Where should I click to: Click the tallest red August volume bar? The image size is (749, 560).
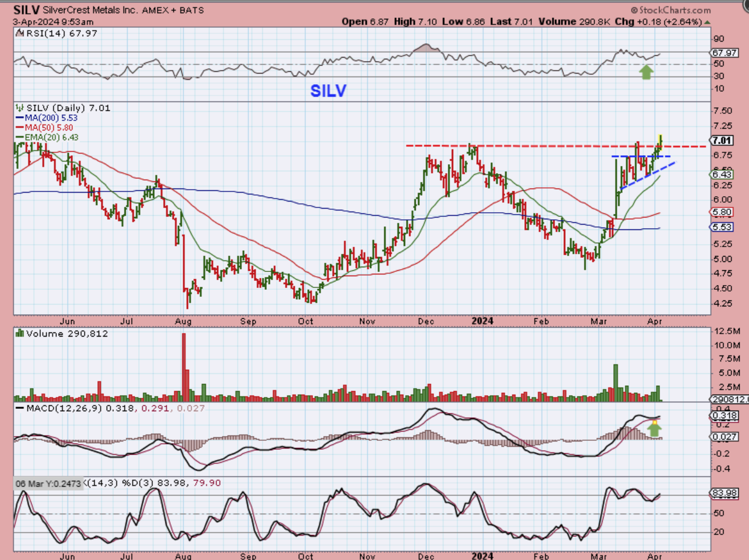point(184,367)
